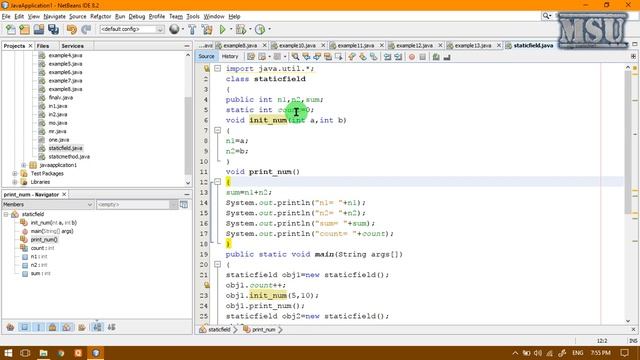Click the Comment icon in the editor toolbar

436,57
